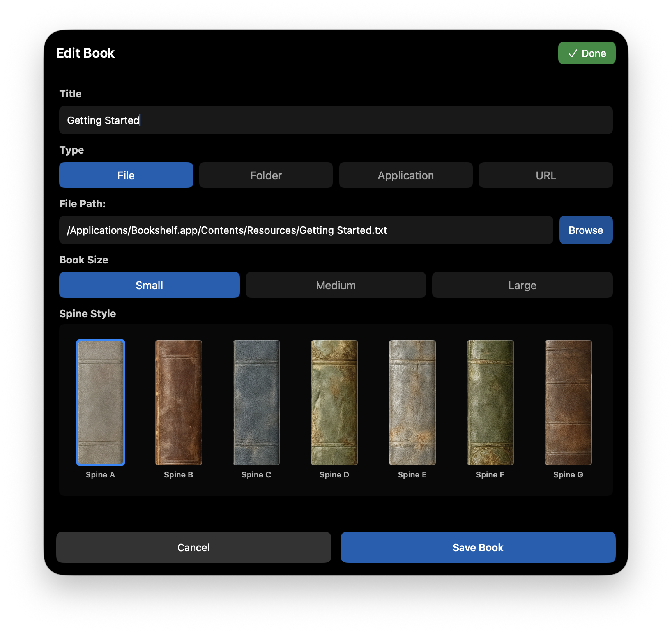The image size is (672, 633).
Task: Select the Spine D book spine
Action: [334, 402]
